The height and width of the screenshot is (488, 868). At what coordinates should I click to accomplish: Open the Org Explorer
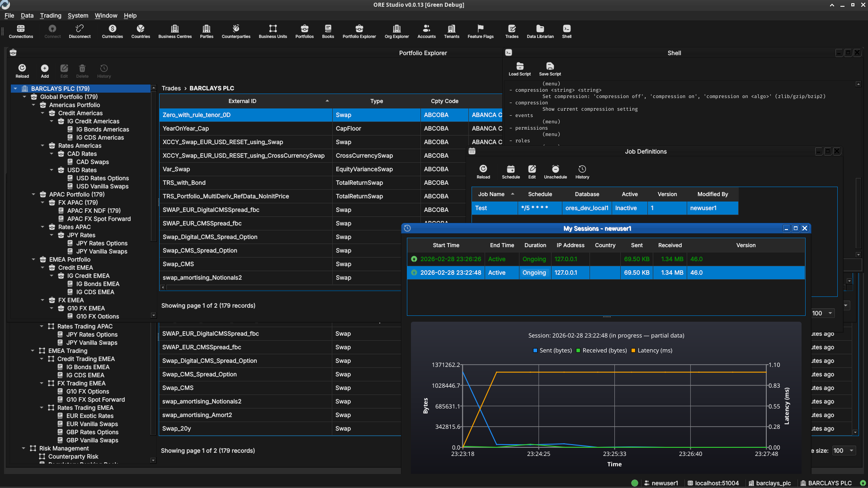coord(396,31)
